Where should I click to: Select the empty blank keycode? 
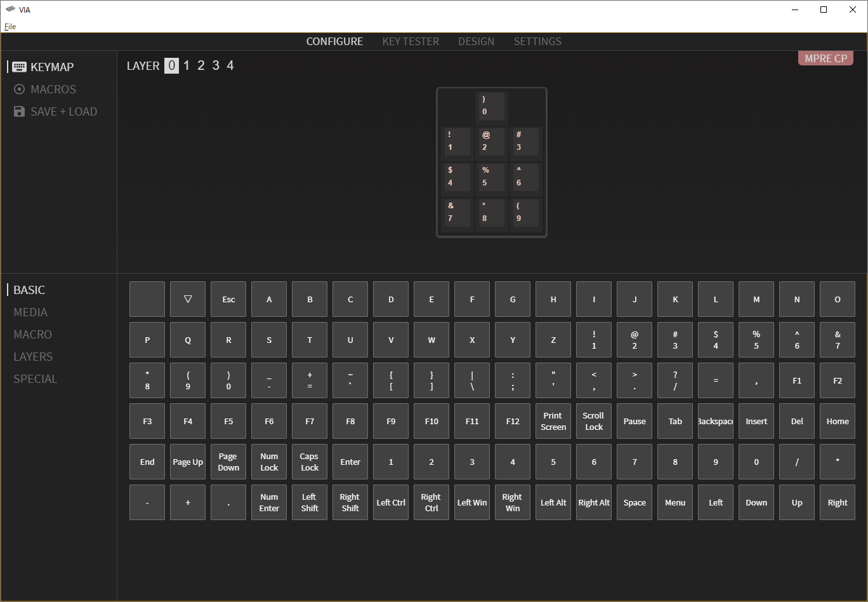click(x=147, y=299)
